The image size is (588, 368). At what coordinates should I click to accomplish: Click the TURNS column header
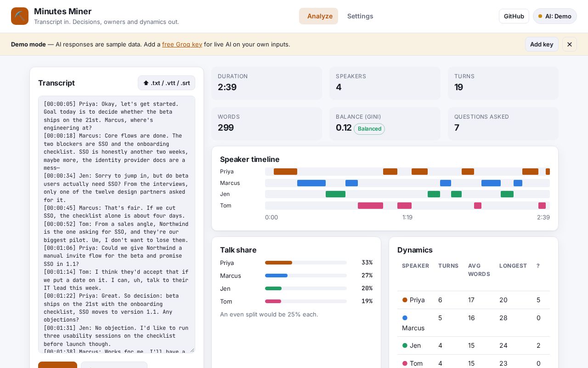tap(448, 266)
